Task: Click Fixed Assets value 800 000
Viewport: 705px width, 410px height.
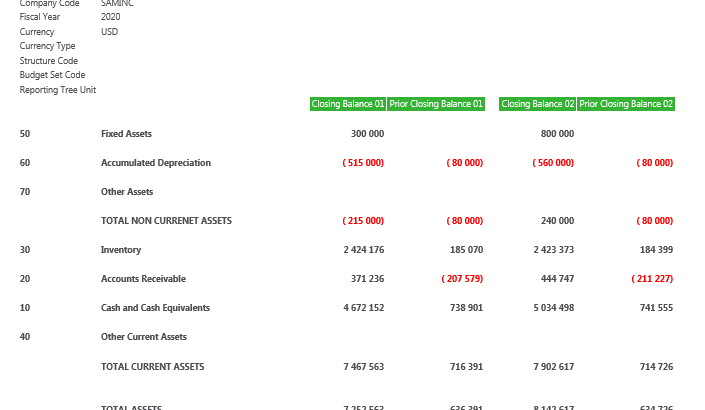Action: [x=558, y=134]
